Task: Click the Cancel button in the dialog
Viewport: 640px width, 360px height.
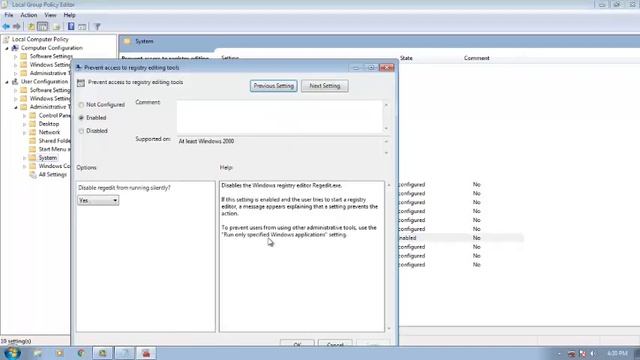Action: point(335,344)
